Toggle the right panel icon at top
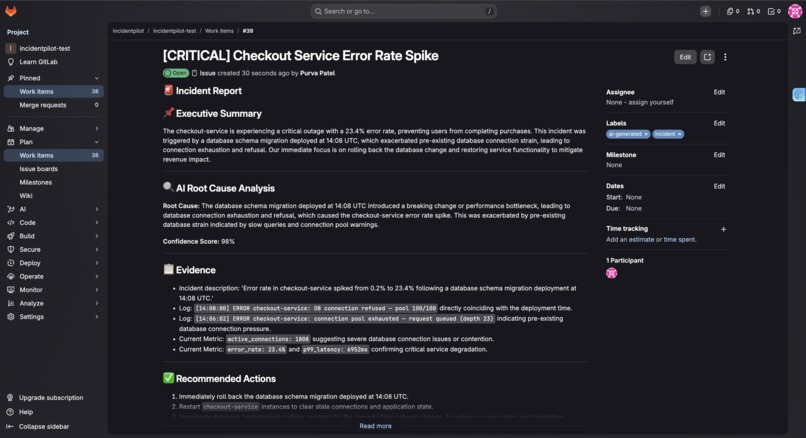Viewport: 806px width, 438px height. [797, 31]
